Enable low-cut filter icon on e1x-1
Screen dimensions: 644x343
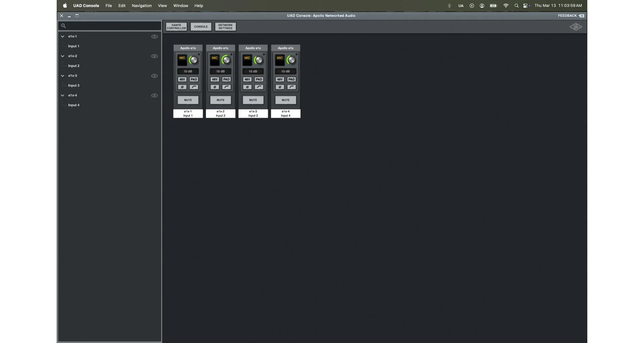194,87
